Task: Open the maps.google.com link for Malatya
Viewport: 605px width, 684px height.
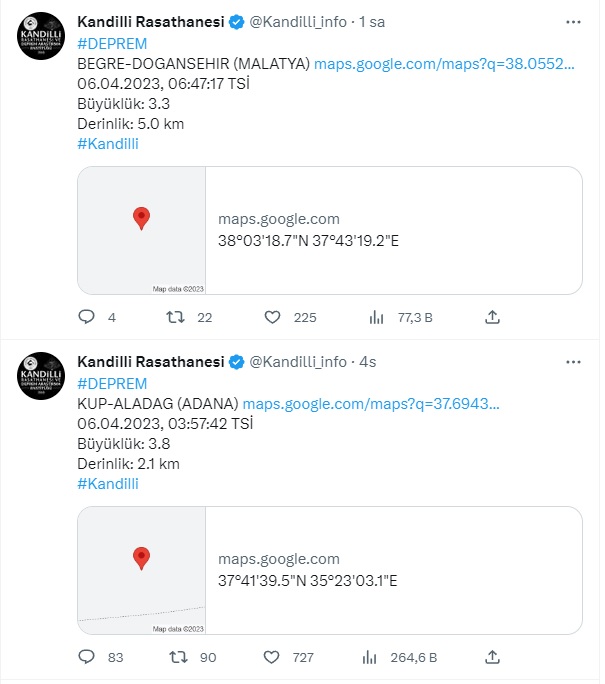Action: tap(444, 63)
